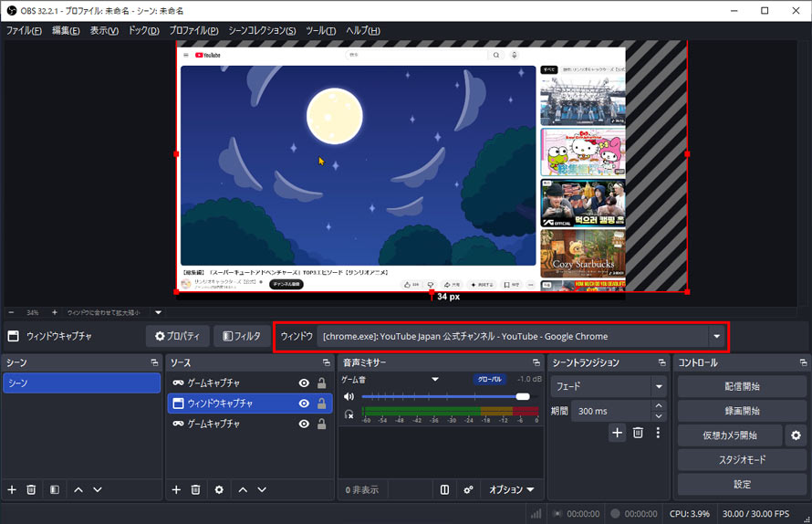Add a new source with plus icon
Screen dimensions: 812x524
(x=176, y=490)
